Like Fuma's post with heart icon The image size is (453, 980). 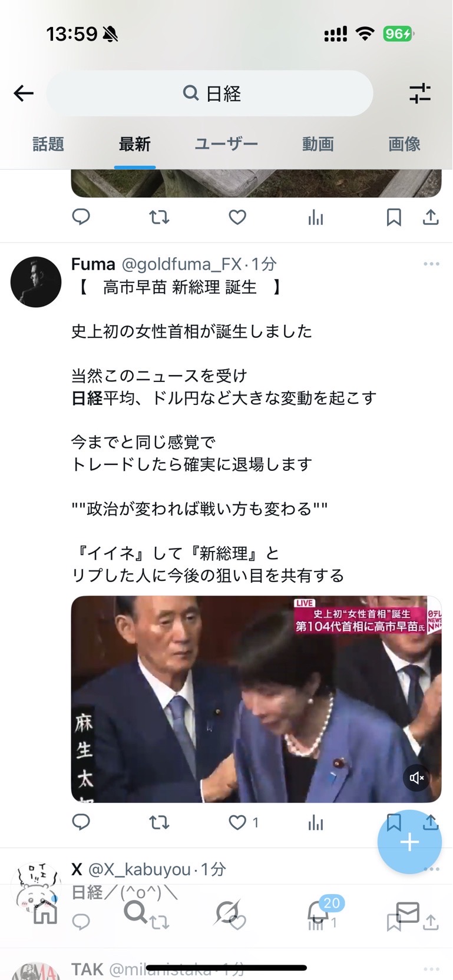point(237,822)
